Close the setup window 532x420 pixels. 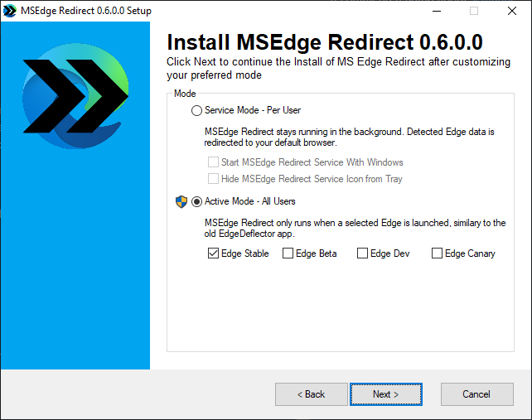coord(512,11)
